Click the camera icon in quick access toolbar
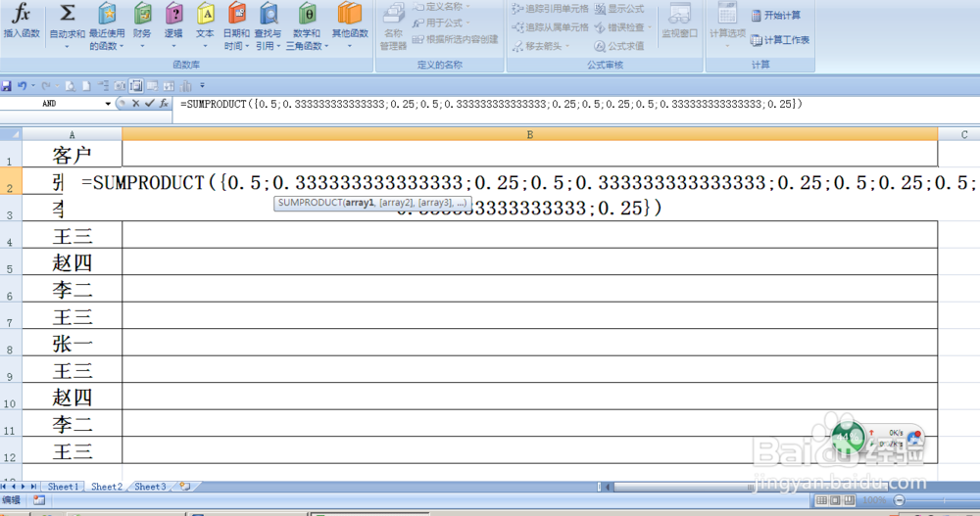The width and height of the screenshot is (980, 516). (120, 85)
